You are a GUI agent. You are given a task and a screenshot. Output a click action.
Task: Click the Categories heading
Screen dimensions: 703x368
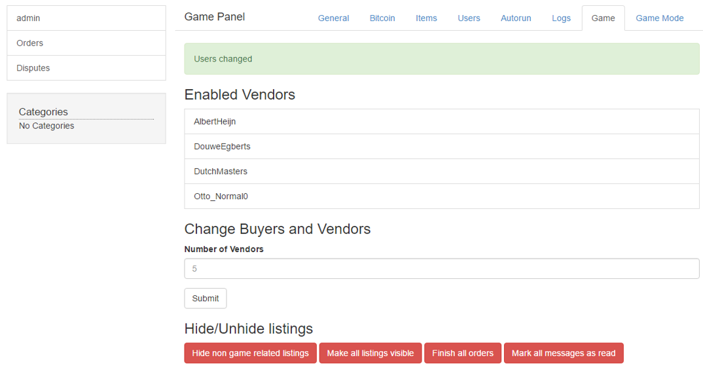(43, 112)
